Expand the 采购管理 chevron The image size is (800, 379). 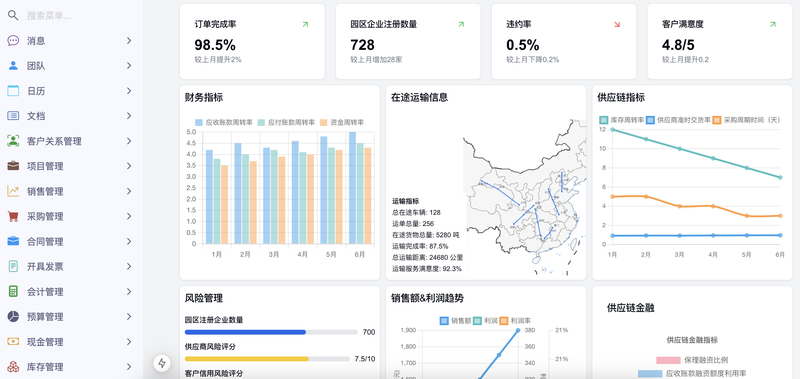point(129,216)
